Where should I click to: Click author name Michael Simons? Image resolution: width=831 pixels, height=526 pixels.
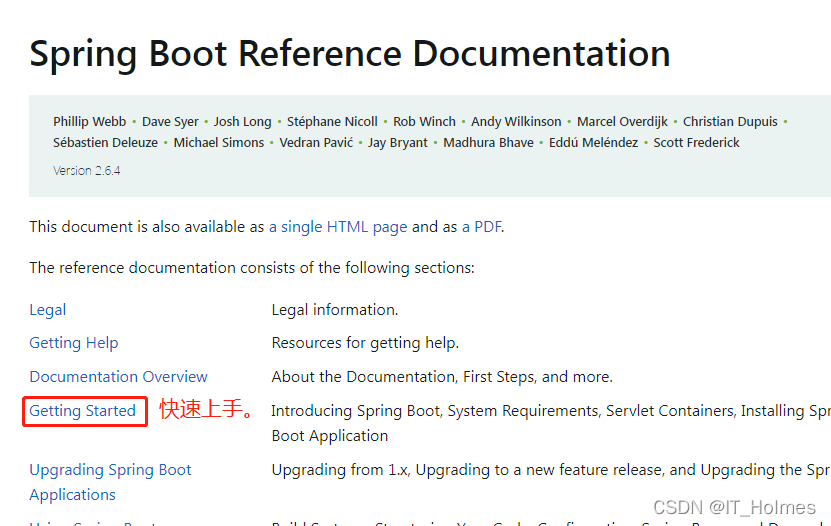(218, 143)
